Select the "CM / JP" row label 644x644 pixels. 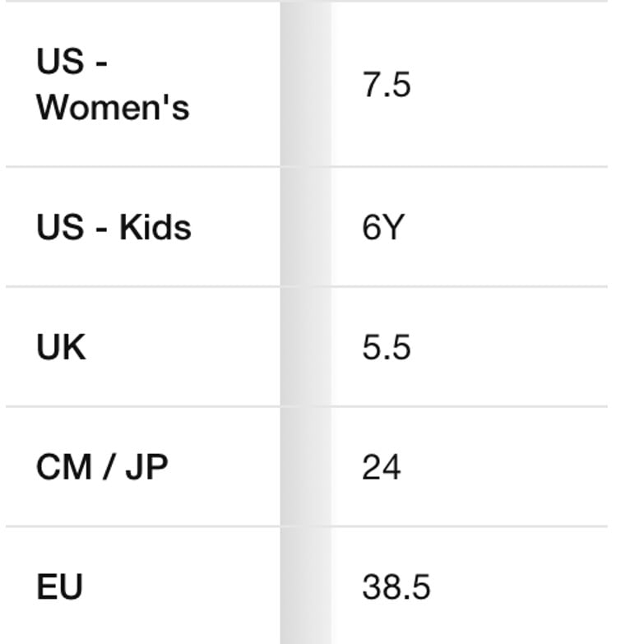(x=102, y=467)
